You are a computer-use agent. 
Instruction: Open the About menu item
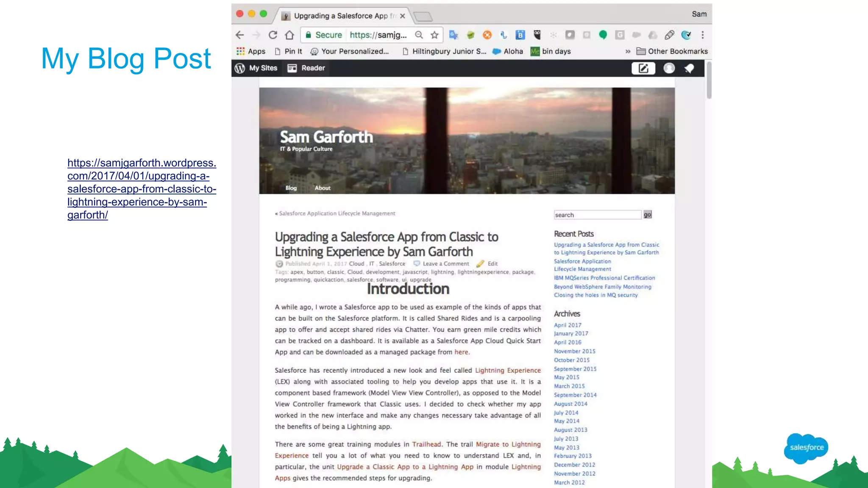pyautogui.click(x=323, y=188)
